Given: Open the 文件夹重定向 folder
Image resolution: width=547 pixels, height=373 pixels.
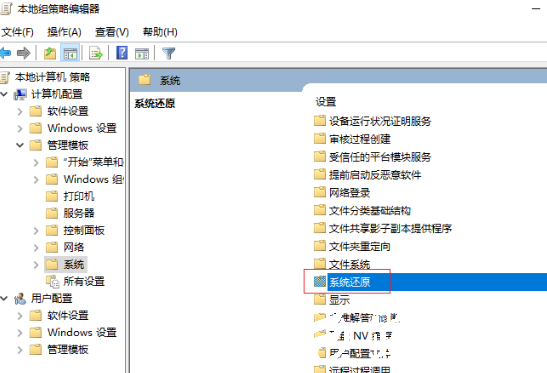Looking at the screenshot, I should [x=360, y=246].
